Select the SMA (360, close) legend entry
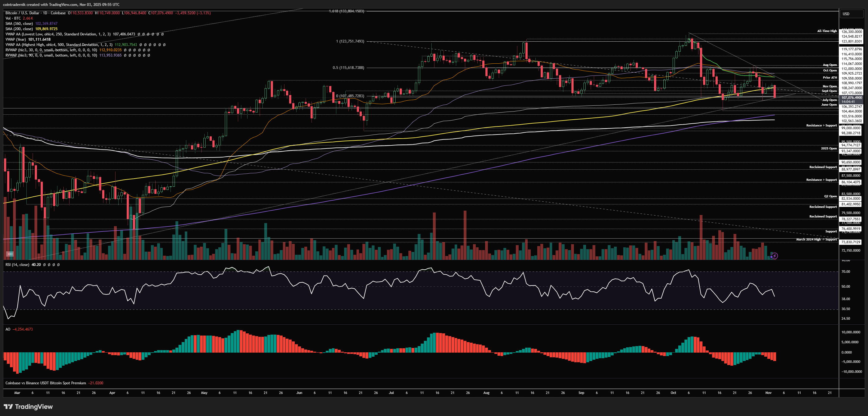Image resolution: width=868 pixels, height=416 pixels. [x=19, y=24]
